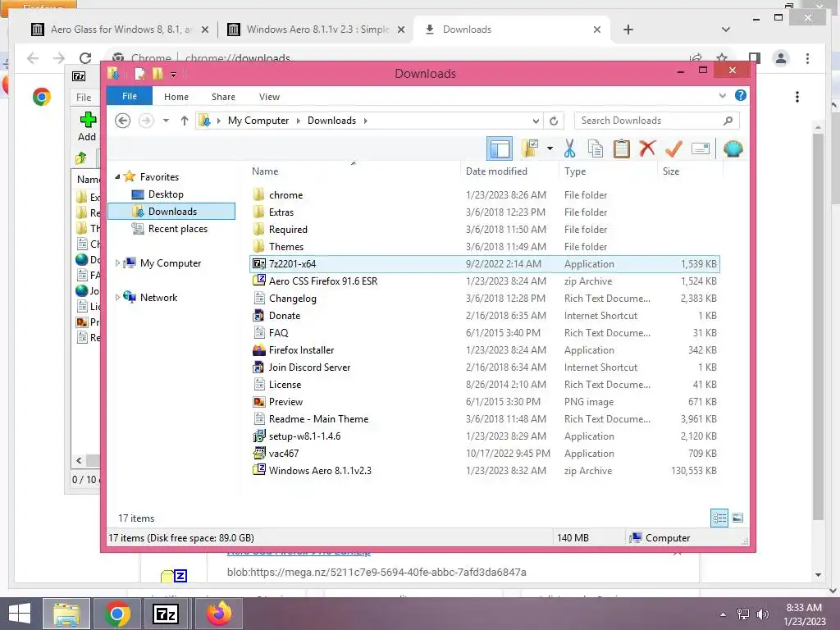Screen dimensions: 840x630
Task: Switch to Large icons view button
Action: (737, 518)
